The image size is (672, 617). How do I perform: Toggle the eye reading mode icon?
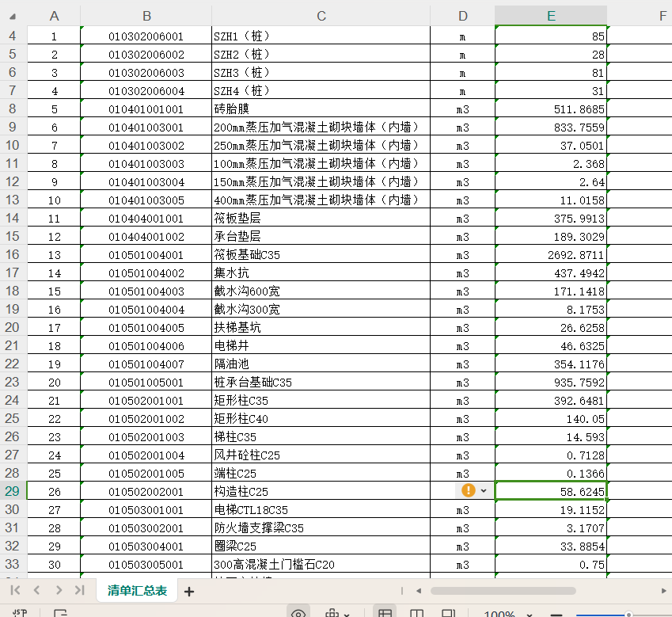coord(298,613)
